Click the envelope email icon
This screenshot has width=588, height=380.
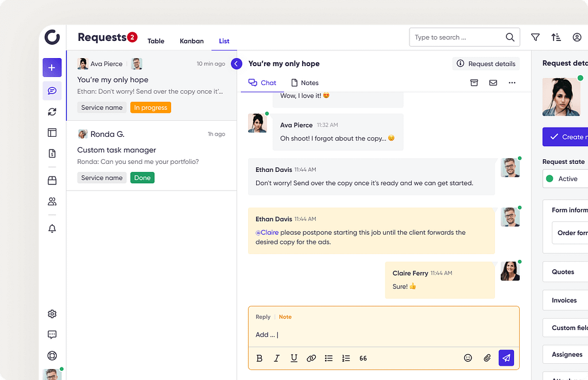pos(493,83)
